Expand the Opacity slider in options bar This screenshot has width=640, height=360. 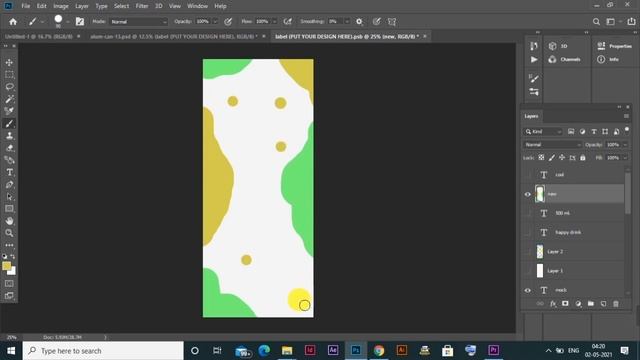pos(215,22)
